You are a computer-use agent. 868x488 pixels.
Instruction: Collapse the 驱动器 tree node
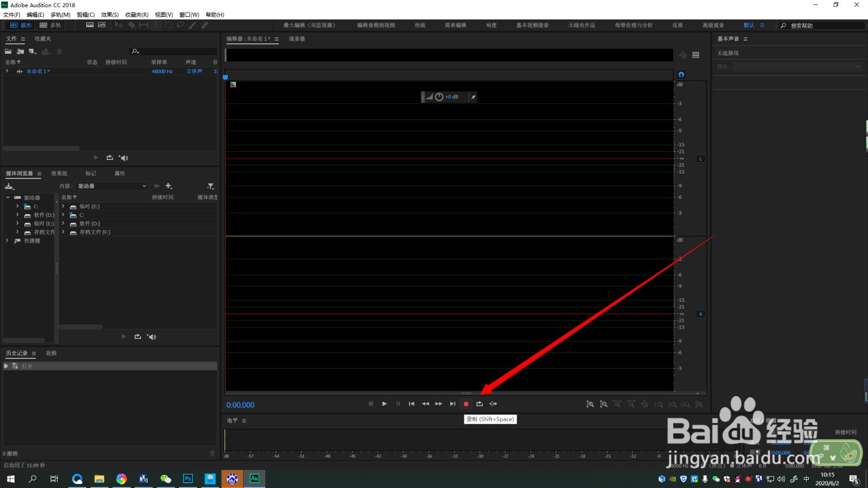(8, 198)
